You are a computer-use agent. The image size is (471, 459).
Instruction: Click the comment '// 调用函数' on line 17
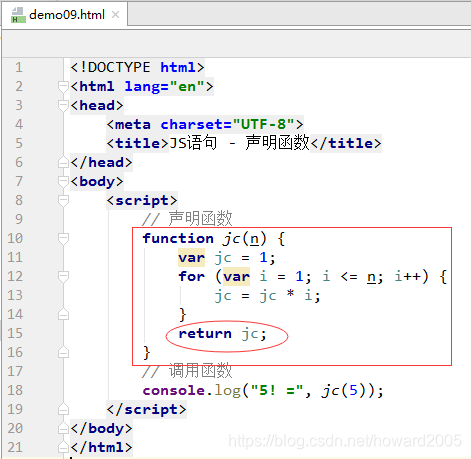click(x=187, y=371)
